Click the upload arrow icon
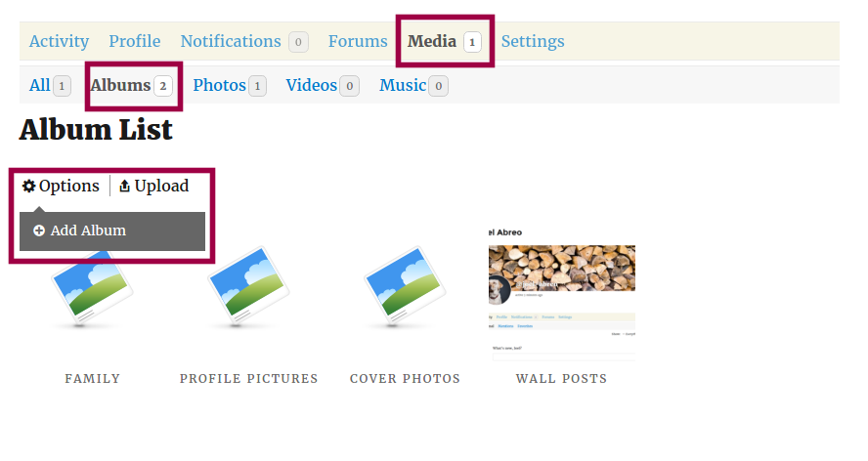 coord(124,187)
